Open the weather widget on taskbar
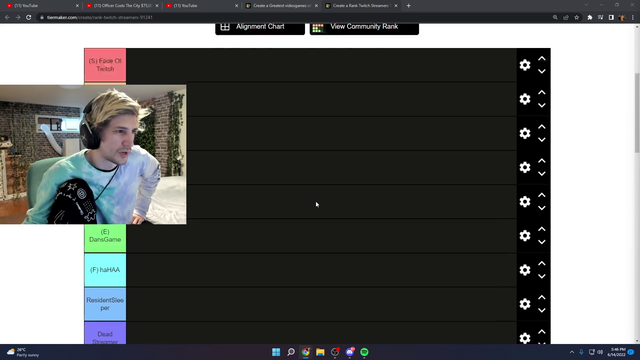 (23, 352)
